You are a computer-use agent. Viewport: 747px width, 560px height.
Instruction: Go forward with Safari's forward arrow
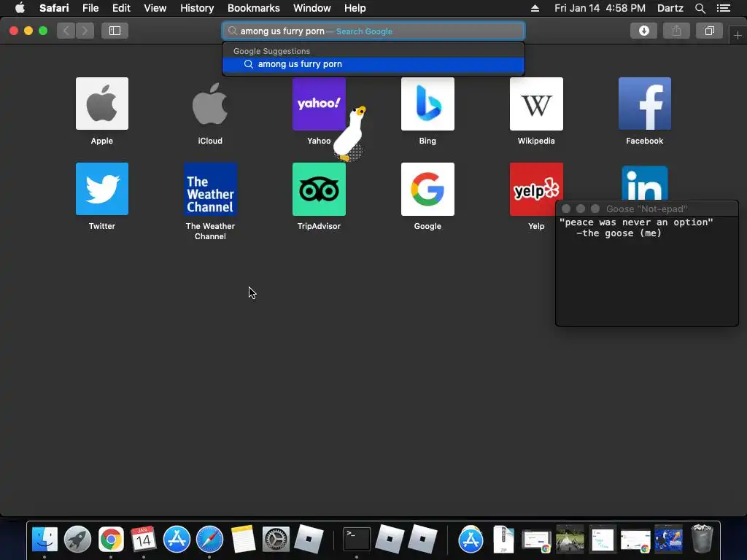point(85,31)
